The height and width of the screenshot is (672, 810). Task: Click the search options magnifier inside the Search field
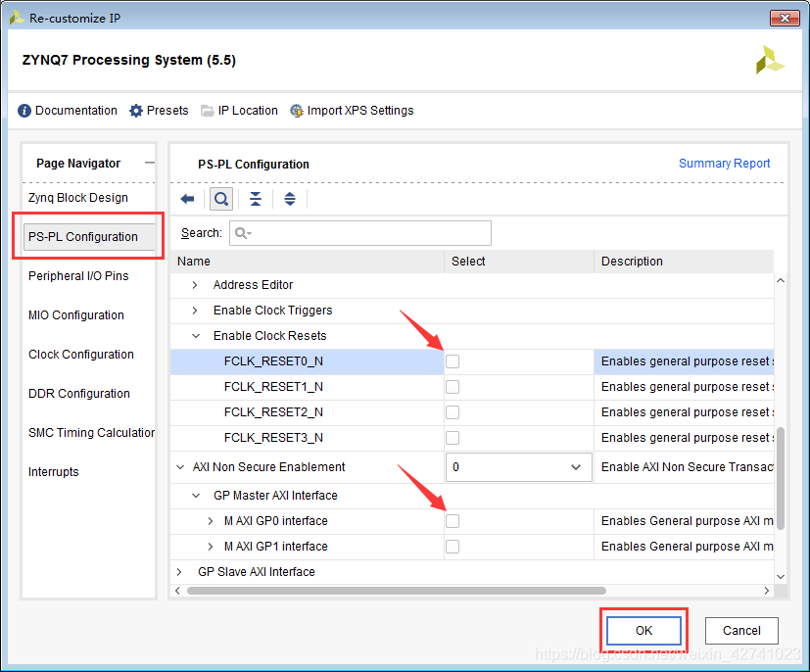click(x=243, y=233)
